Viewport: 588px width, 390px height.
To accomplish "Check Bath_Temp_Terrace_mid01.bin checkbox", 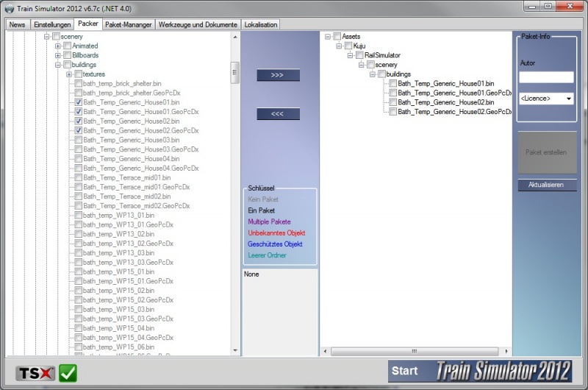I will (x=79, y=177).
